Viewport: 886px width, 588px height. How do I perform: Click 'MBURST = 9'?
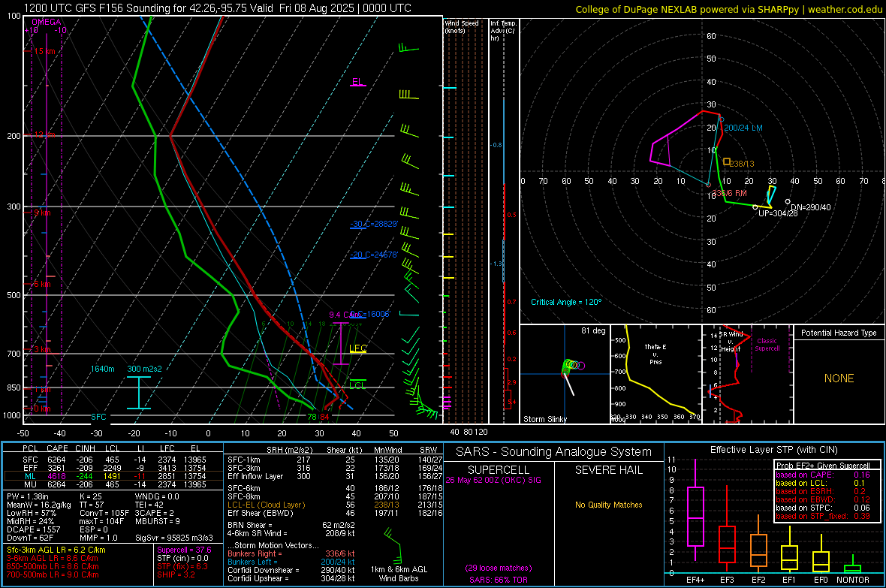[x=157, y=521]
